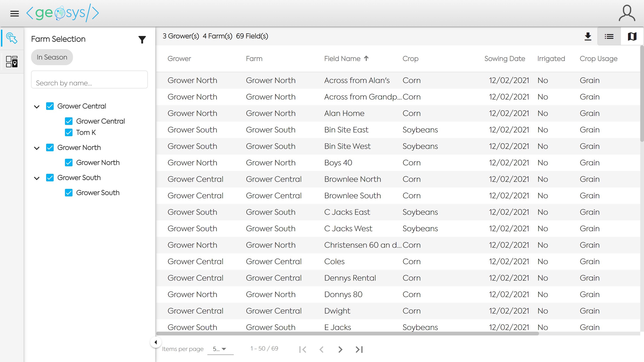Switch to map view icon
Screen dimensions: 644x362
[x=632, y=36]
